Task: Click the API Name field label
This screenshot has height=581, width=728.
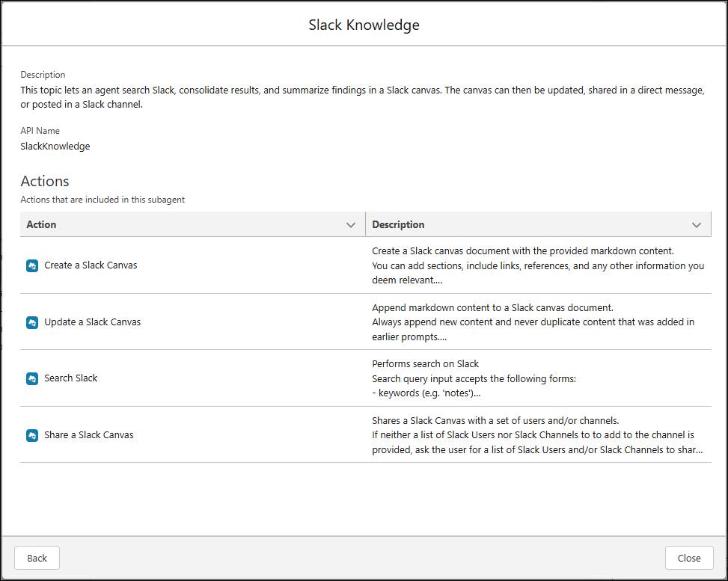Action: tap(40, 131)
